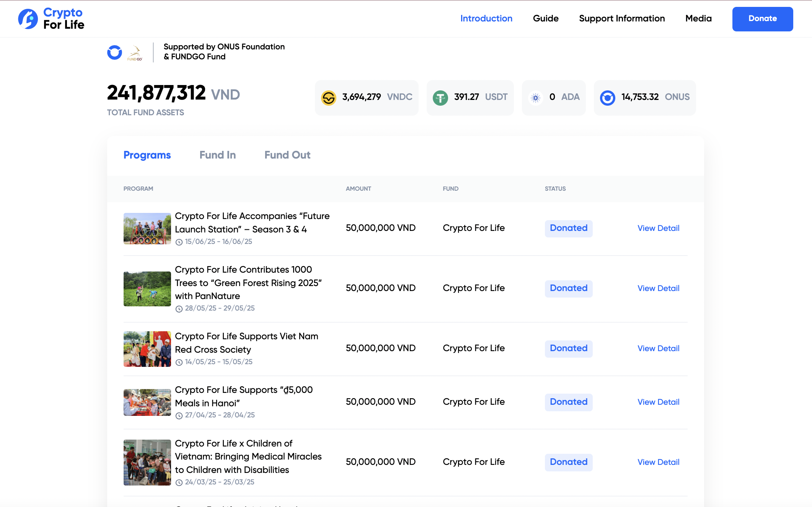Click Donated badge for Future Launch Station row

(x=569, y=228)
